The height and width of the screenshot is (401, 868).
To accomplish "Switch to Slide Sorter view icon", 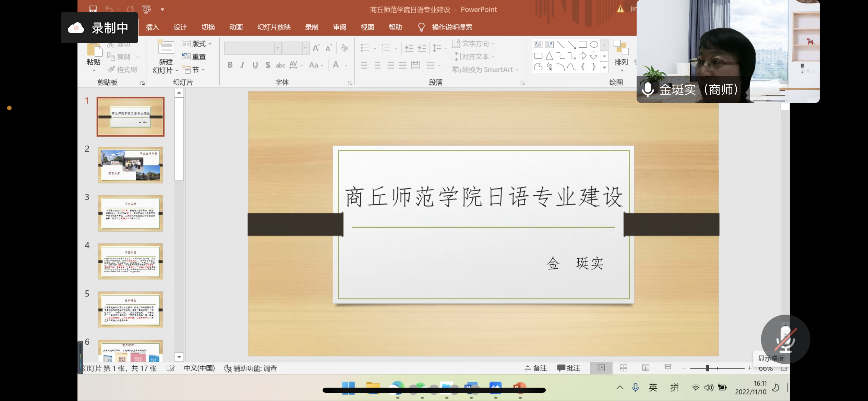I will 623,368.
